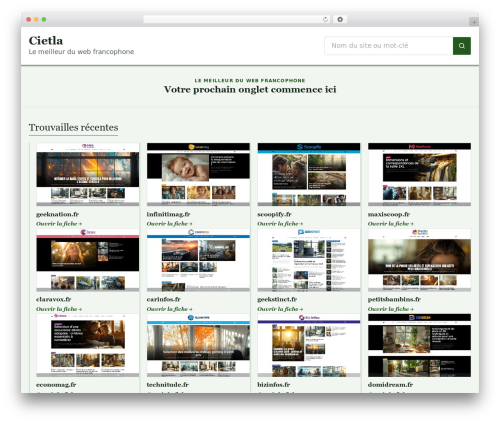Screen dimensions: 500x423
Task: Open the bizinfos.fr thumbnail
Action: click(309, 345)
